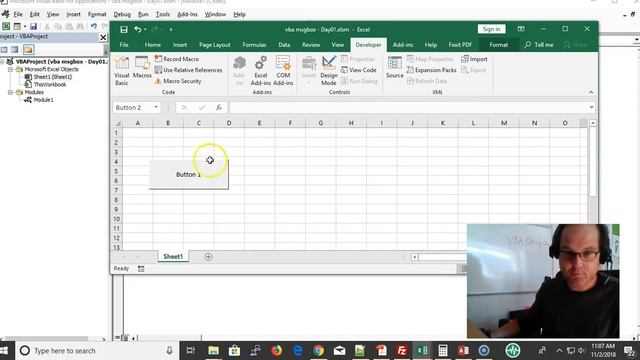Click Import in XML group
The image size is (640, 360).
474,59
